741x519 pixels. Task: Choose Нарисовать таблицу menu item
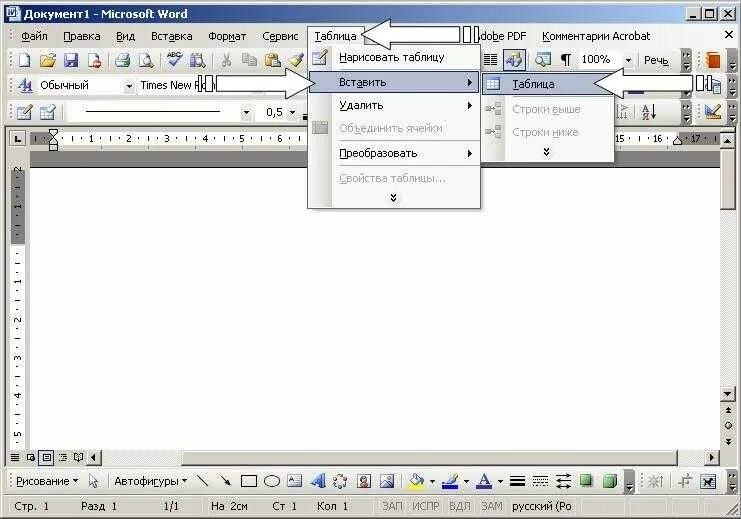coord(394,58)
